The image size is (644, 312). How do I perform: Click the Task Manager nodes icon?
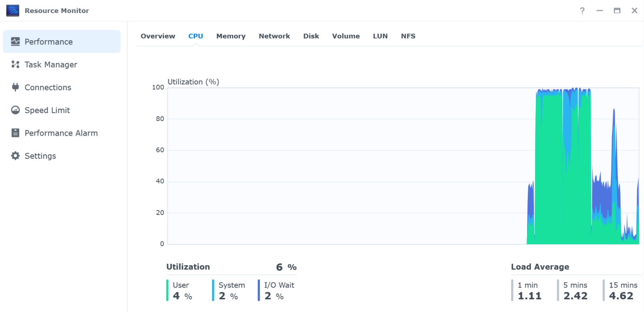coord(16,64)
